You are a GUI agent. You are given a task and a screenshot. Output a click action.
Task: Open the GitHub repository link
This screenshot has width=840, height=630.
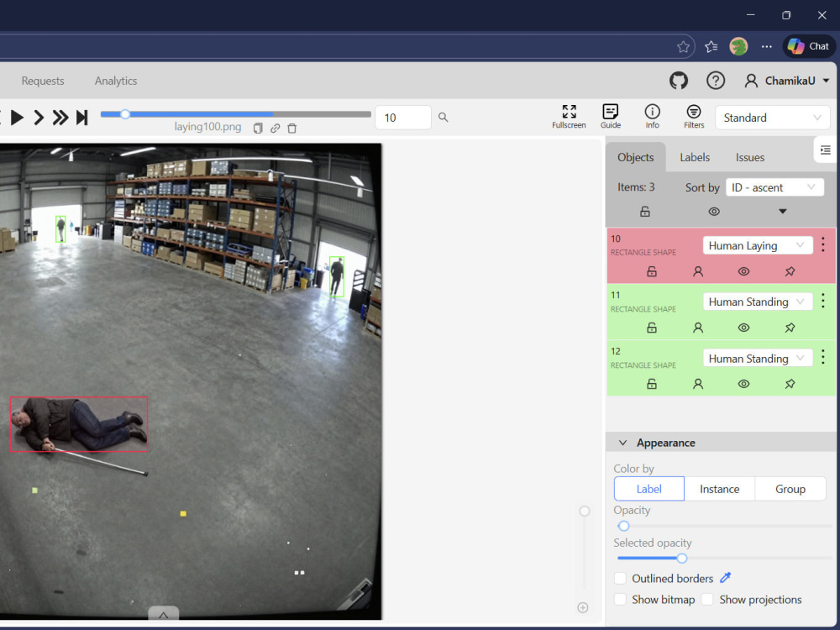pos(678,81)
